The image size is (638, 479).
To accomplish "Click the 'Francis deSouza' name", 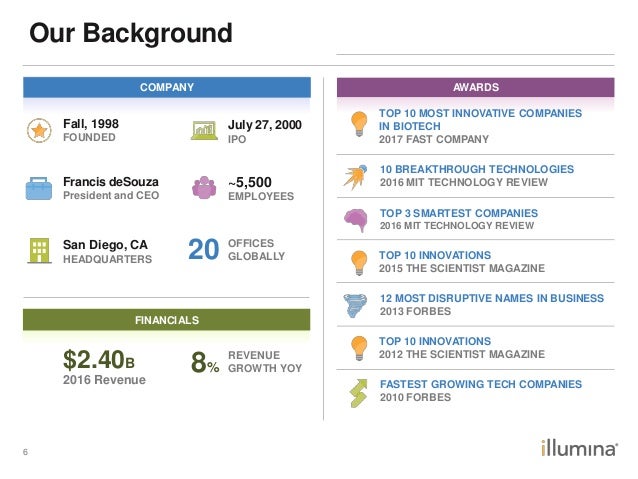I will coord(111,182).
